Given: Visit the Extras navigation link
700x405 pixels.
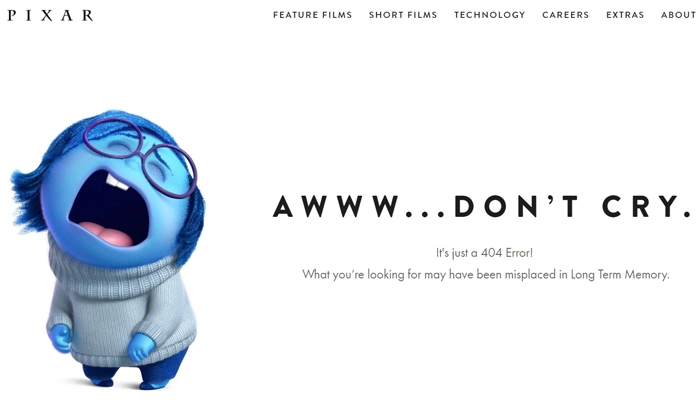Looking at the screenshot, I should pyautogui.click(x=625, y=15).
